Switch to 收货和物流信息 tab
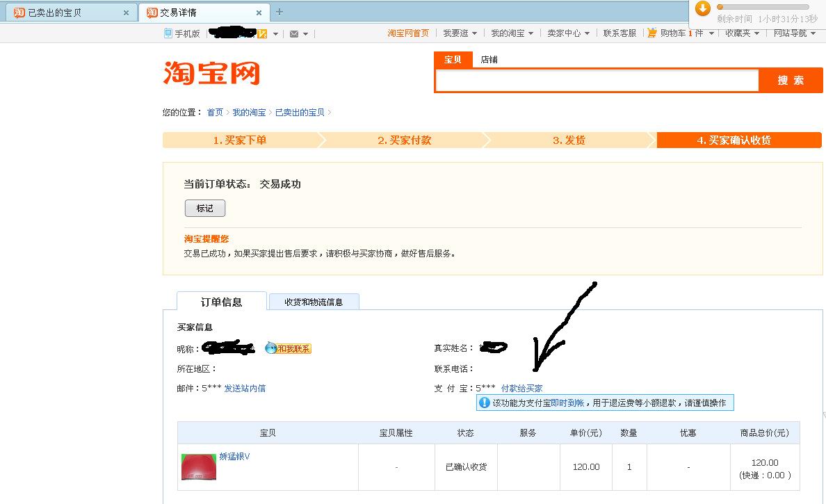This screenshot has width=826, height=504. [x=314, y=302]
